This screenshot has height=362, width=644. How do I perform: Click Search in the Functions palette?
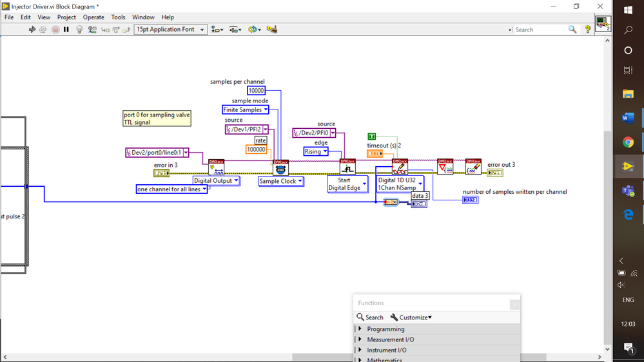pos(370,318)
